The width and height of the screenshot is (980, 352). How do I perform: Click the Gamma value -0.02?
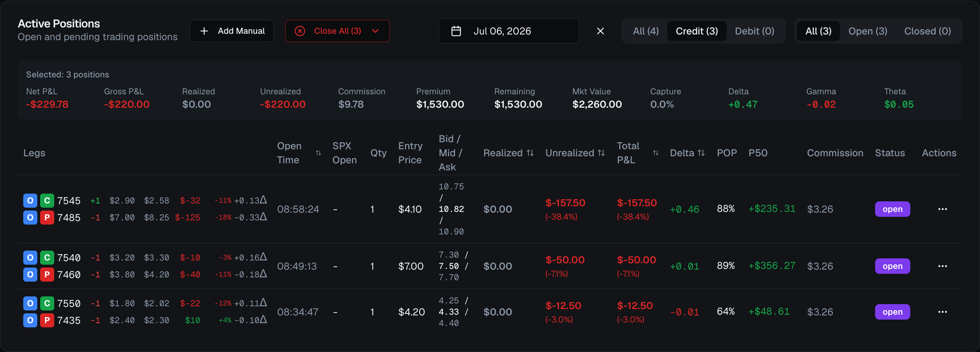pyautogui.click(x=821, y=104)
